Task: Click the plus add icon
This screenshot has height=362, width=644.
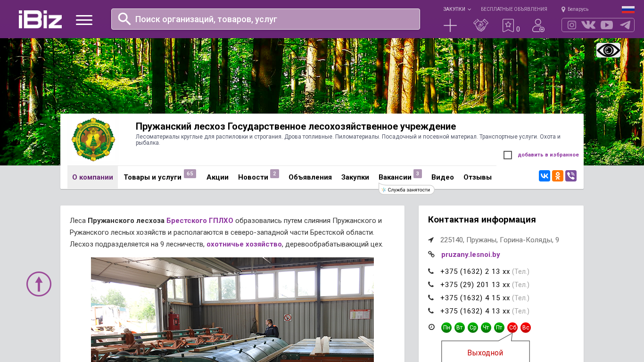Action: [x=450, y=25]
